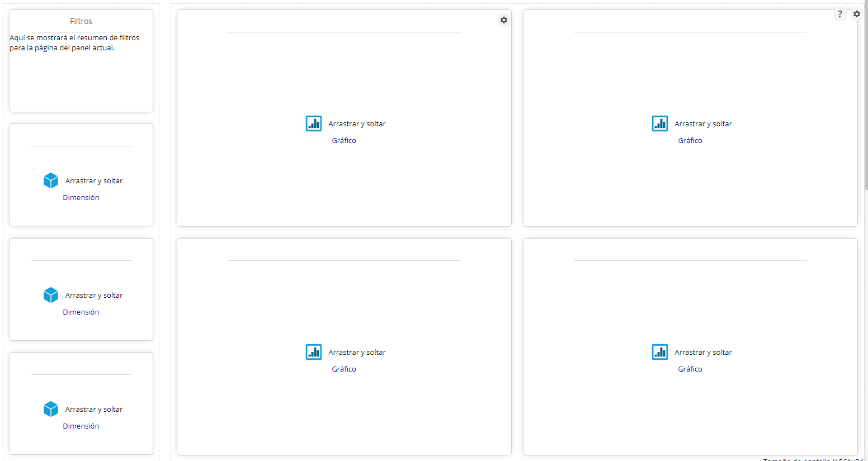The width and height of the screenshot is (868, 461).
Task: Open the Gráfico link in top-right panel
Action: pos(690,141)
